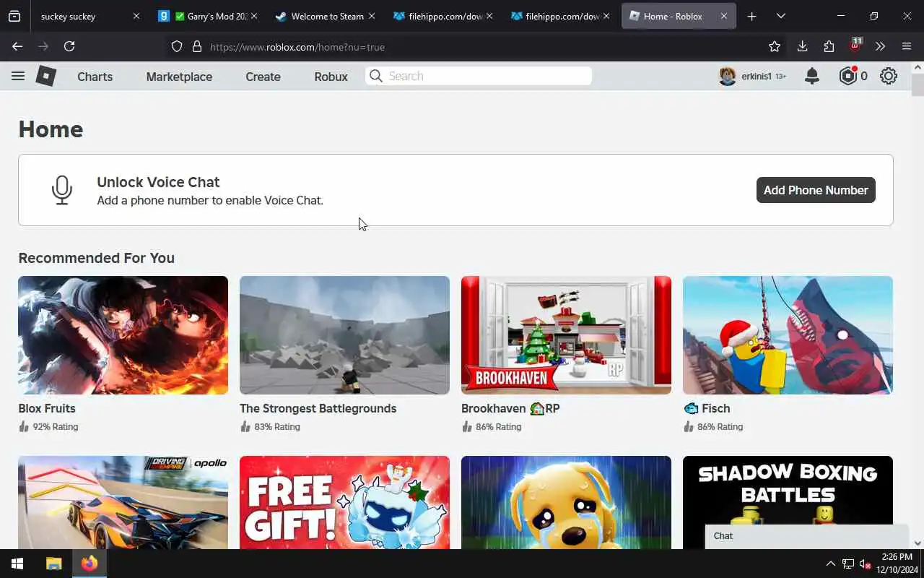924x578 pixels.
Task: Open the Chat panel
Action: tap(806, 536)
